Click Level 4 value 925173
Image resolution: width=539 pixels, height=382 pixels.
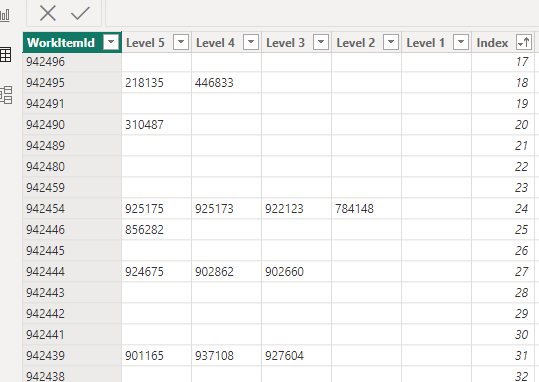click(x=214, y=209)
